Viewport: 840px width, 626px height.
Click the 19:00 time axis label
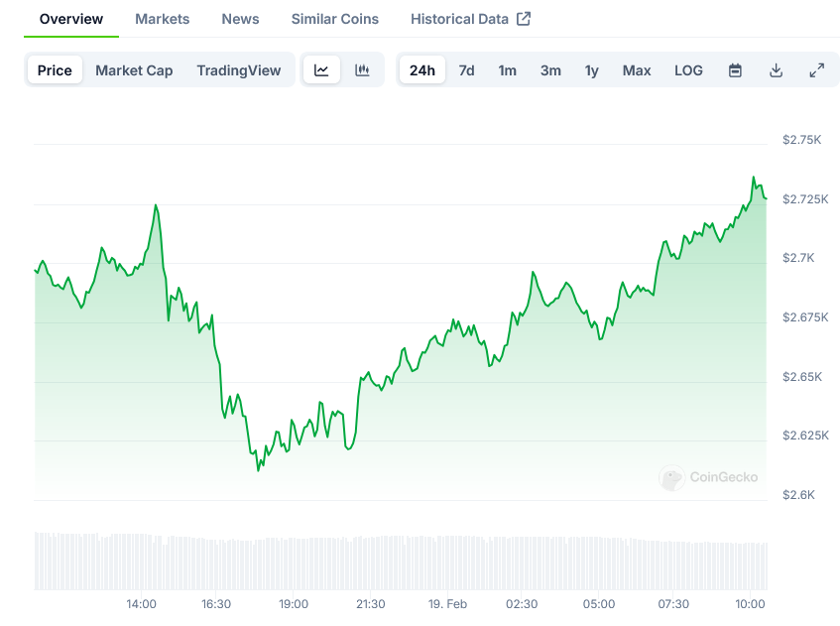point(294,604)
